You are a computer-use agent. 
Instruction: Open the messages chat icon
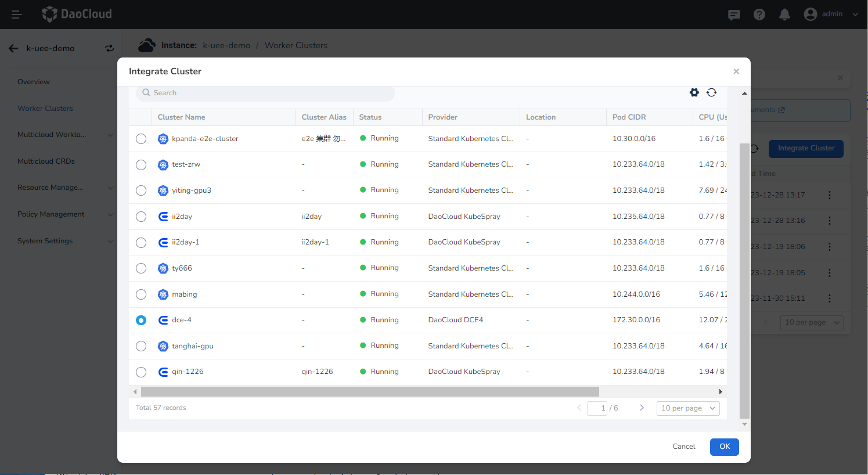[x=733, y=15]
